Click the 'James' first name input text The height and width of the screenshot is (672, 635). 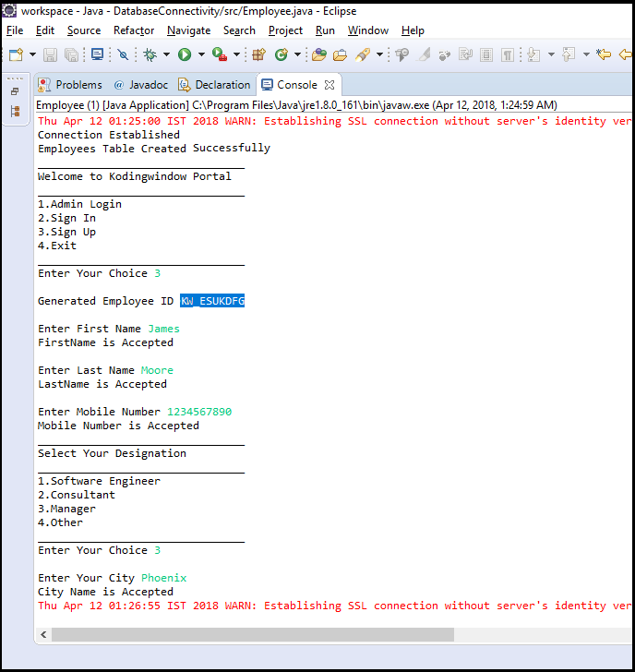coord(163,329)
